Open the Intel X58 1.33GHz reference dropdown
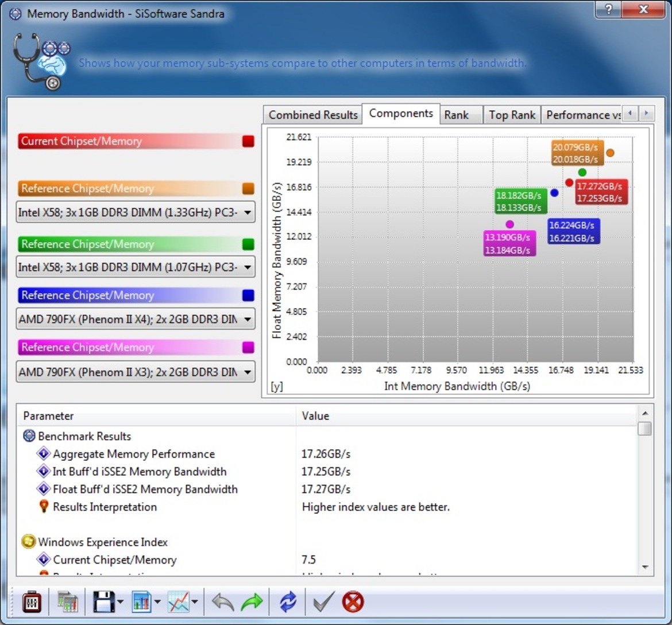This screenshot has height=625, width=672. tap(136, 212)
